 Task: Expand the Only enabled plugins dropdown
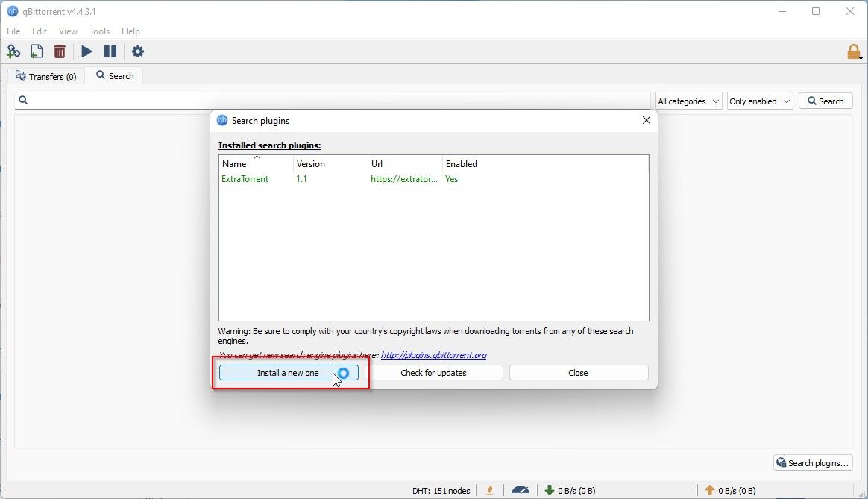coord(759,101)
